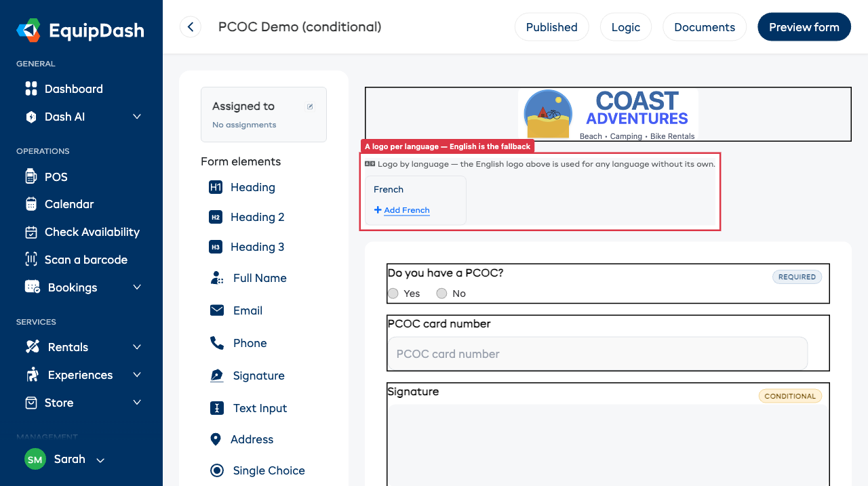Click the REQUIRED badge
Screen dimensions: 868x486
coord(797,277)
